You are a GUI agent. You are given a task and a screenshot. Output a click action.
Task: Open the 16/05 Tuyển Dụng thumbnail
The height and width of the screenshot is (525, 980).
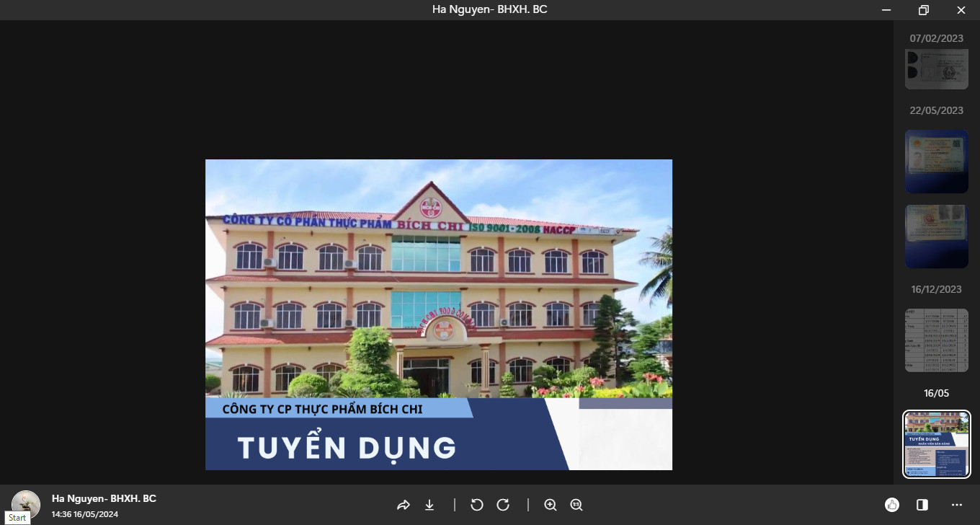936,444
